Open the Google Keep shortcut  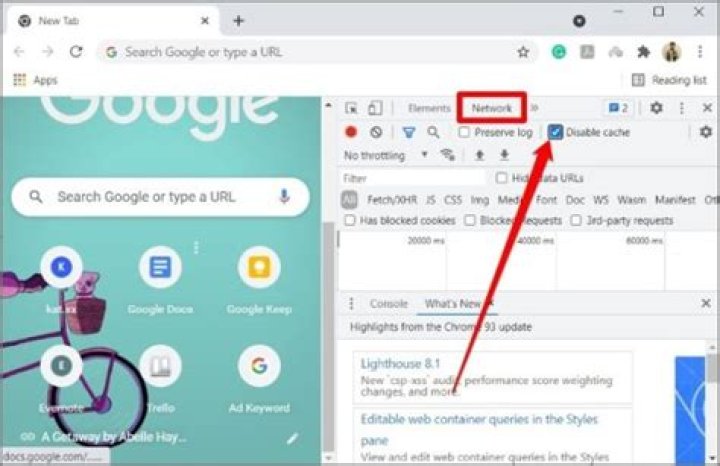pos(259,281)
